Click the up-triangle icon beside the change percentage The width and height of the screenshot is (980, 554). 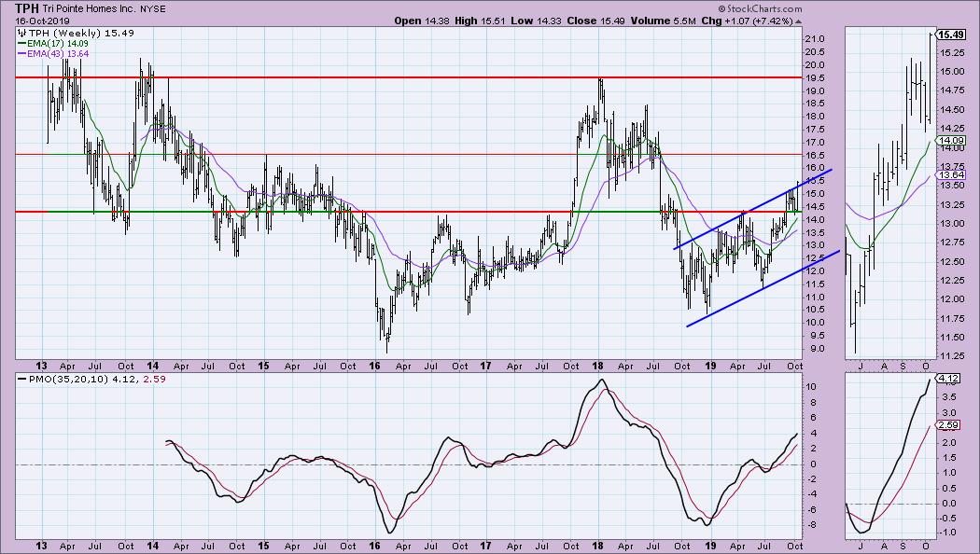click(798, 21)
